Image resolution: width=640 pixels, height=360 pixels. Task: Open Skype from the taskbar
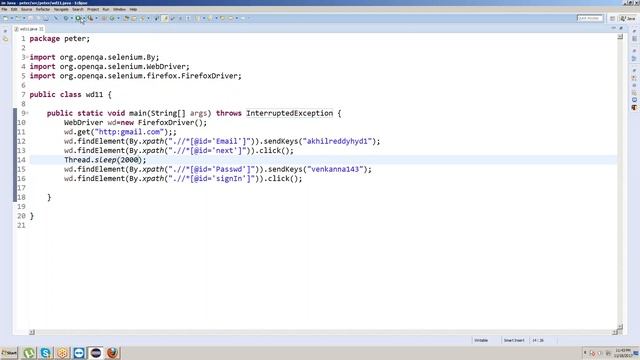46,353
